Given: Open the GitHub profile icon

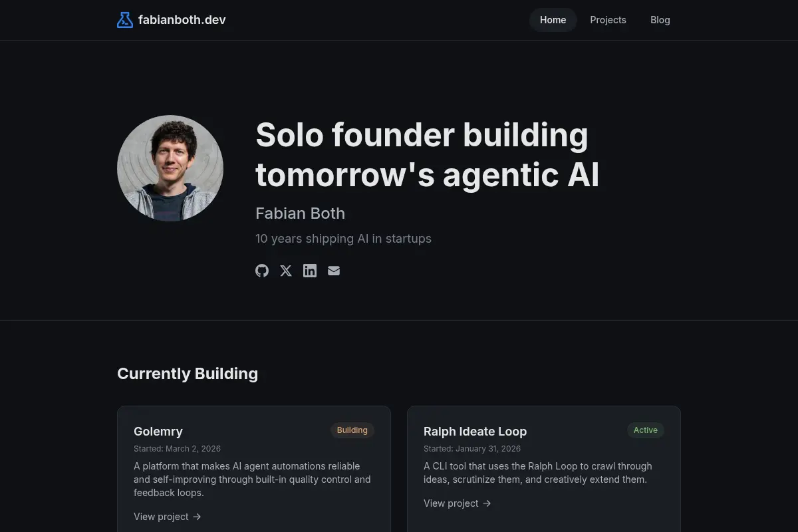Looking at the screenshot, I should [262, 271].
